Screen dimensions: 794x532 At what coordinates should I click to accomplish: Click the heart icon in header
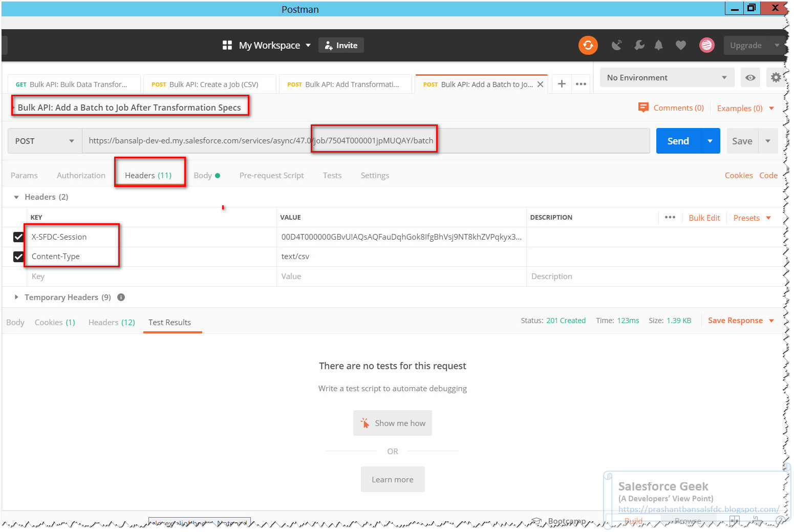[x=680, y=45]
